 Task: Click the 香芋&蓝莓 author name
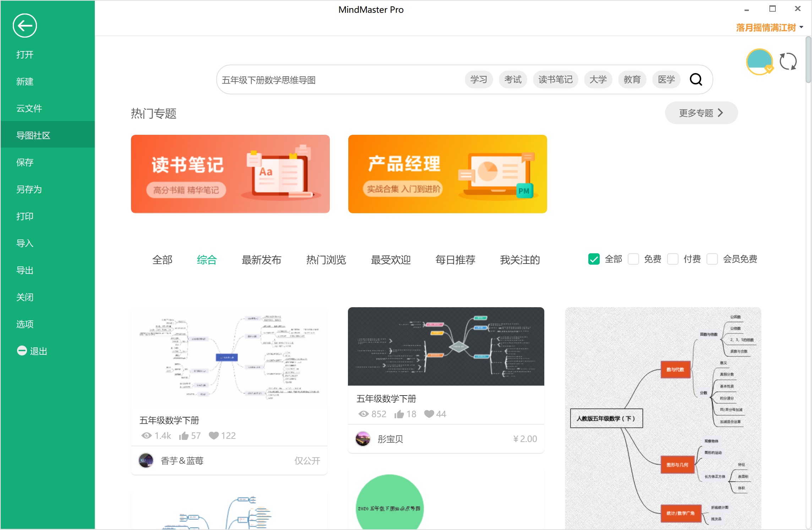(x=182, y=461)
